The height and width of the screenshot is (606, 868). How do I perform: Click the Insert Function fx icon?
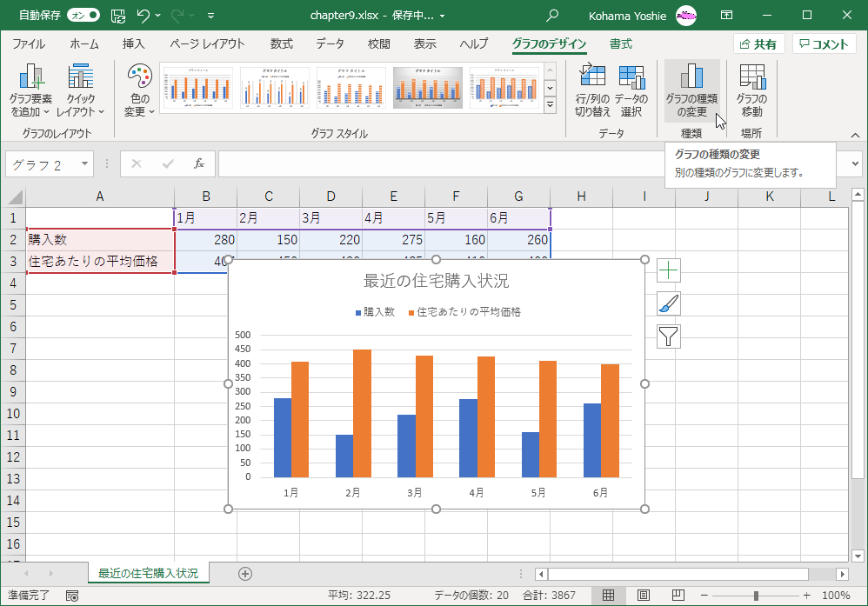tap(199, 163)
